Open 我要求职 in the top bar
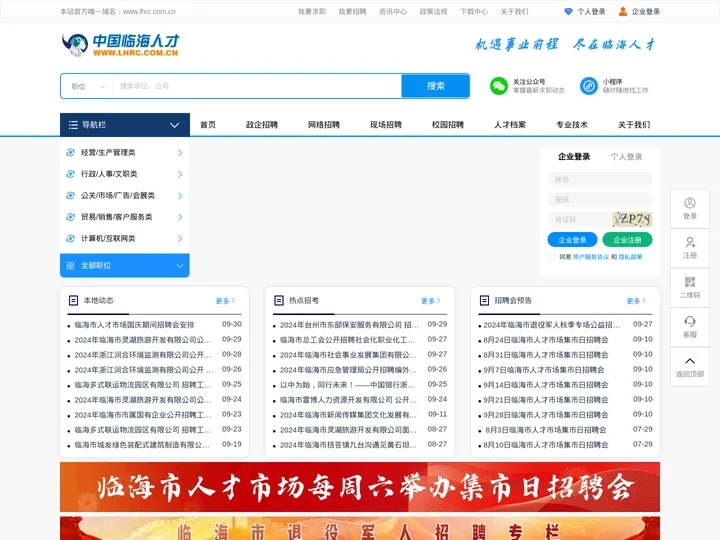 click(312, 11)
